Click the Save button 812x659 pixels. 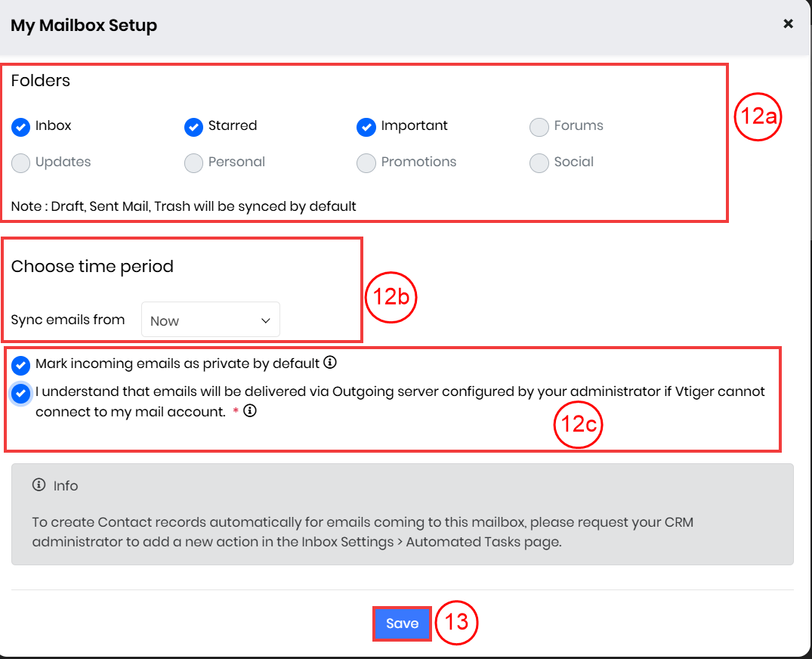coord(402,623)
